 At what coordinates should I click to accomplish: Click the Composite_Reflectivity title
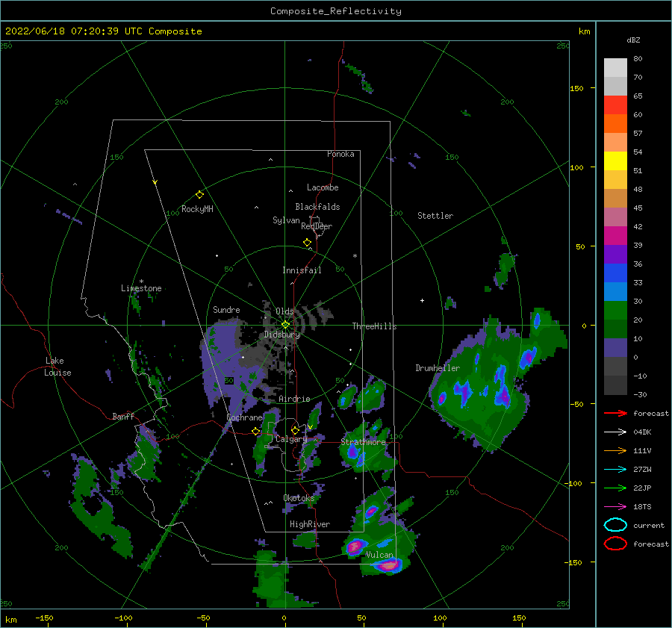click(x=336, y=11)
